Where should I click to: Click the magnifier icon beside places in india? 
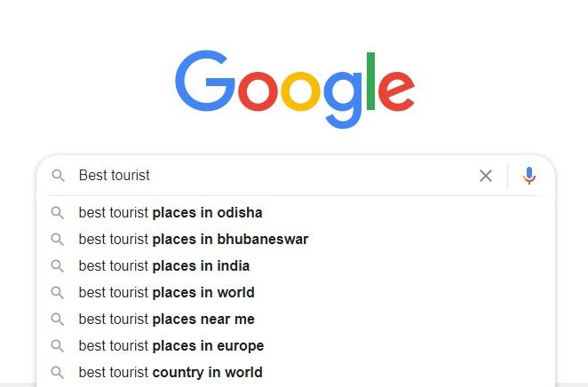point(58,266)
